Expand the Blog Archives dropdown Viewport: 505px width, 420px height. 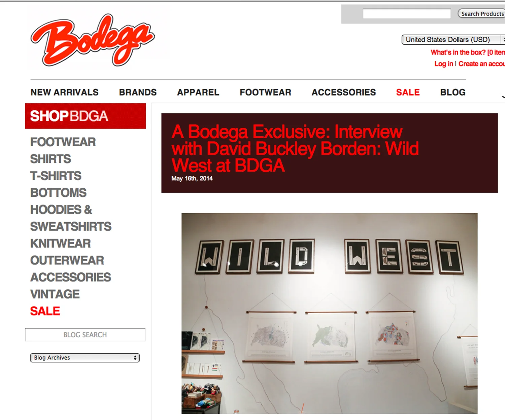(x=85, y=357)
